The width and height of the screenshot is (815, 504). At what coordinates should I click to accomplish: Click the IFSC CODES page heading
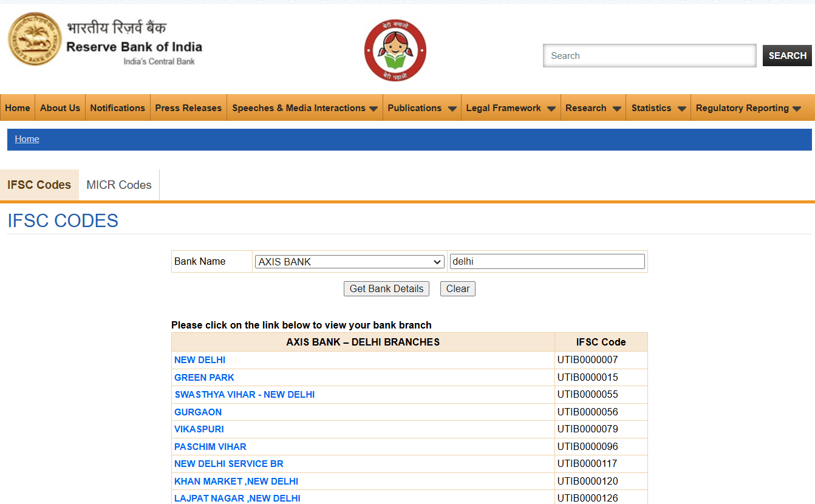(x=63, y=220)
